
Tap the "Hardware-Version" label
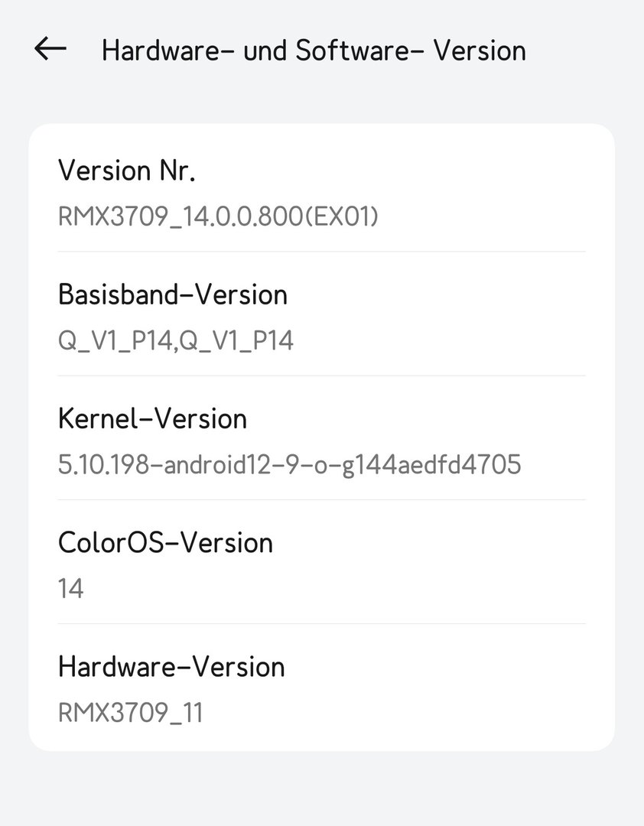point(171,666)
